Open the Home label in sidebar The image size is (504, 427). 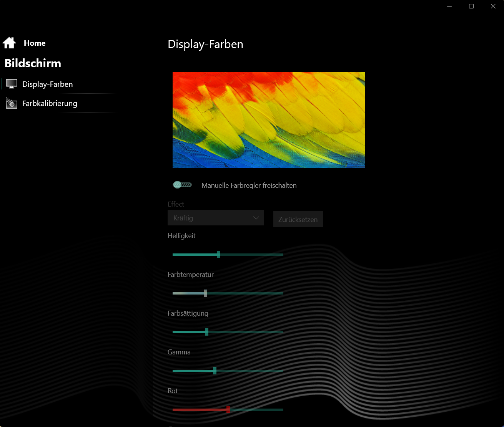pos(35,43)
